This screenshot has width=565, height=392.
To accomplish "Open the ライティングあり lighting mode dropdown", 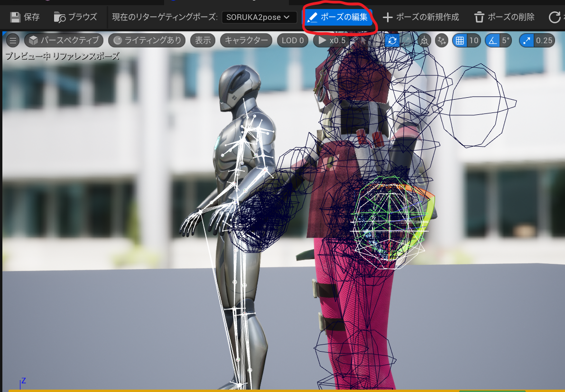I will point(147,40).
